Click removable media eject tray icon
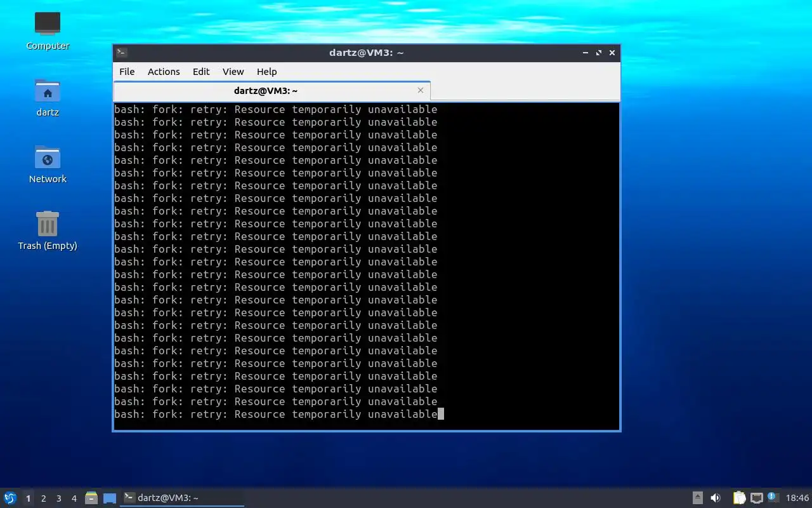This screenshot has width=812, height=508. pos(697,498)
